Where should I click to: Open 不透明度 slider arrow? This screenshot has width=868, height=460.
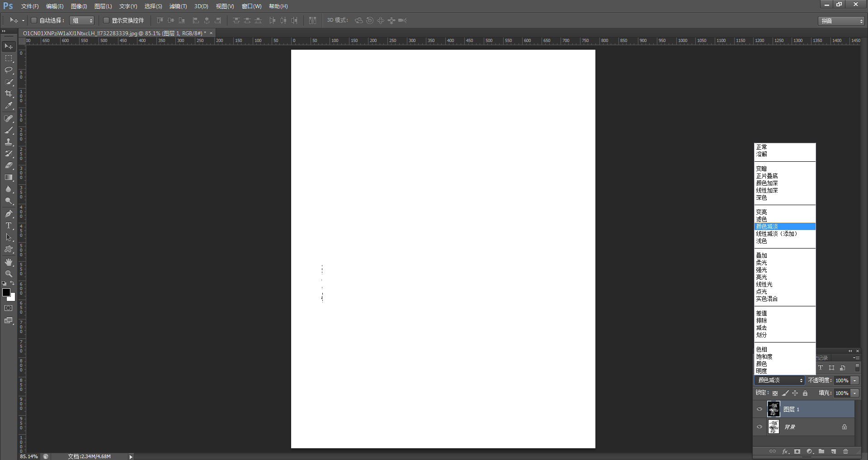(855, 380)
